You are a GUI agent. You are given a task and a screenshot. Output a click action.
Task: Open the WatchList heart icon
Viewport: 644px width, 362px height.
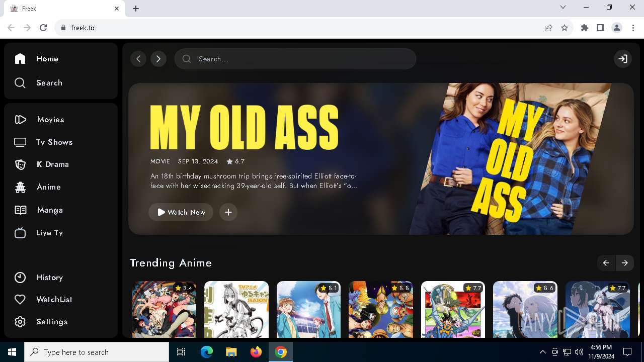pos(20,300)
